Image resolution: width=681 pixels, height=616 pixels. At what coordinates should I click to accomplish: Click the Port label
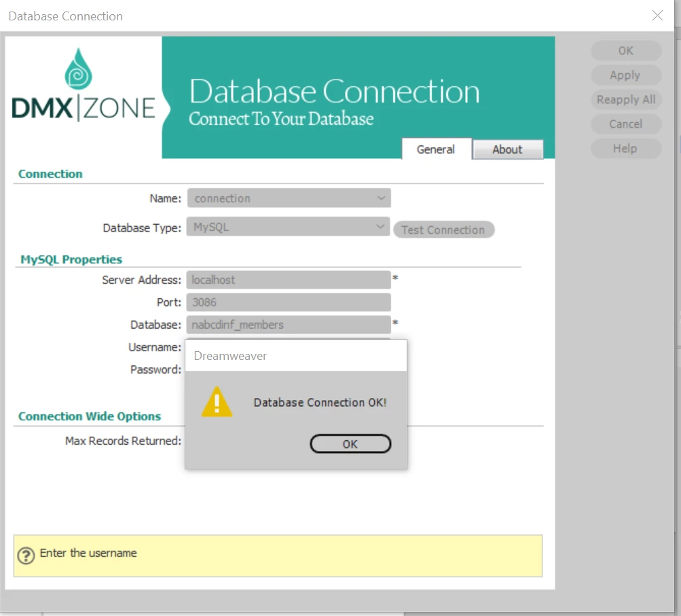pyautogui.click(x=169, y=302)
